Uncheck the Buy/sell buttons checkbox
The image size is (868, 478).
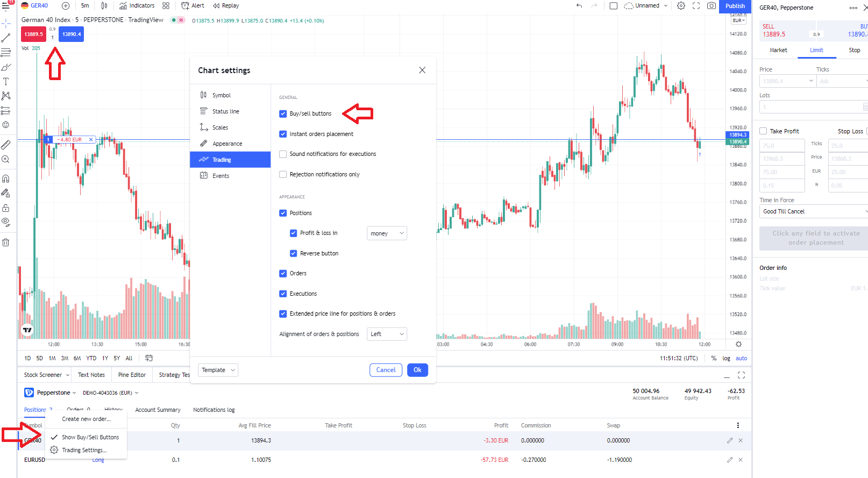point(283,114)
